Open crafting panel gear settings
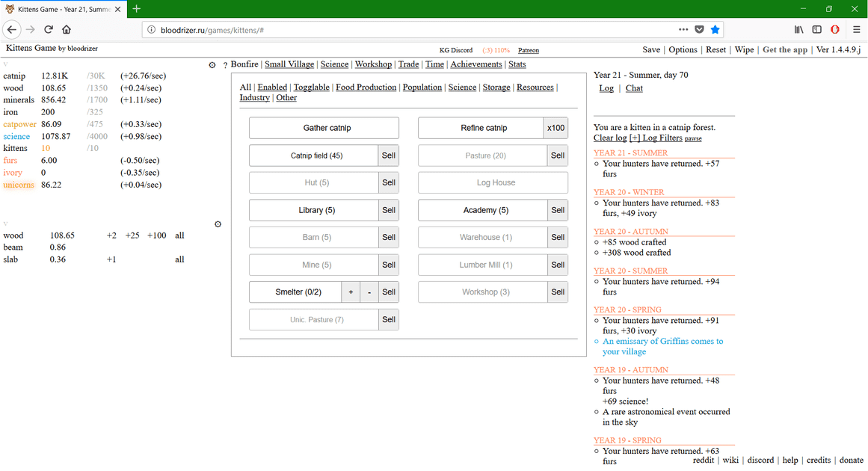 [218, 224]
